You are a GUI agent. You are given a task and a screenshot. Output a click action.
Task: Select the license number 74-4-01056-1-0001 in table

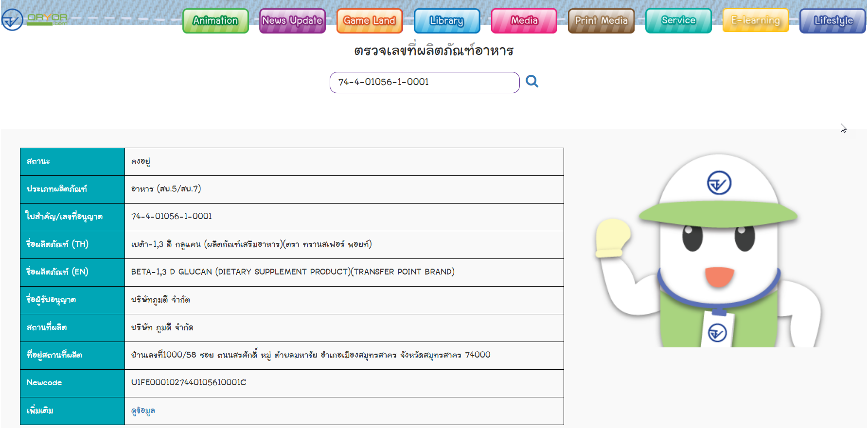point(172,216)
